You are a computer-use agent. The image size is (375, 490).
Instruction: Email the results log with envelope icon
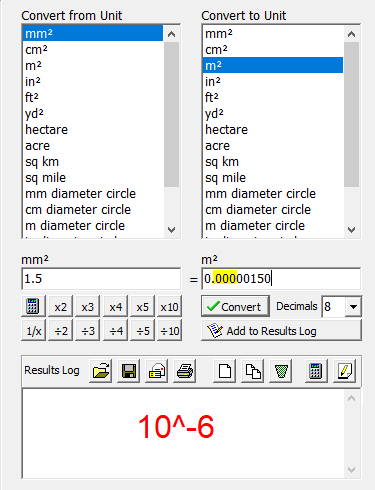tap(157, 371)
